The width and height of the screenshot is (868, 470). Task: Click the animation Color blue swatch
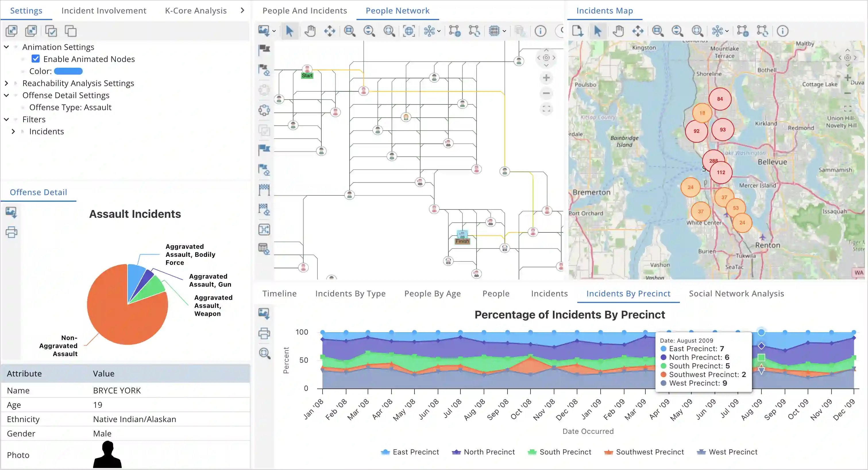coord(68,71)
